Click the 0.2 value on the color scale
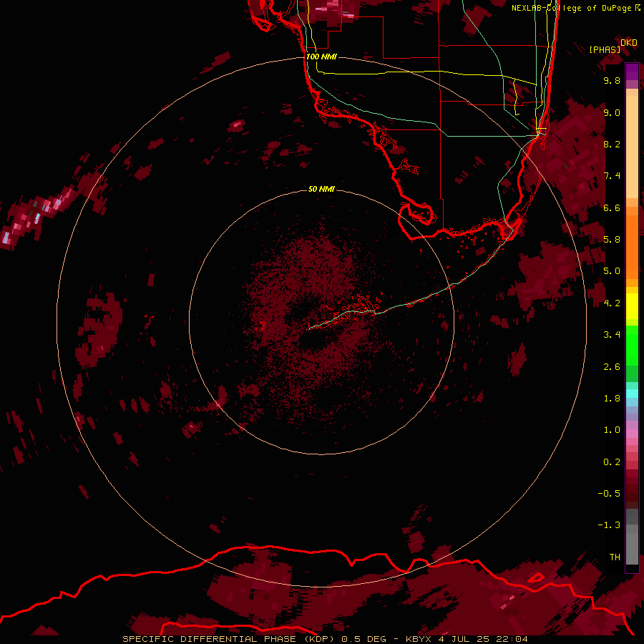Viewport: 644px width, 644px height. point(612,462)
